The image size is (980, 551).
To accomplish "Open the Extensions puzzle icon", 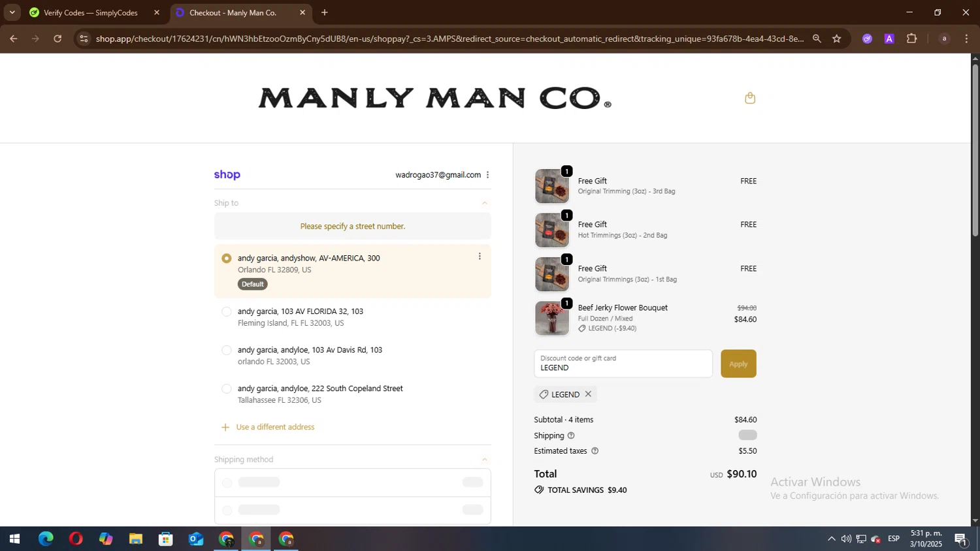I will [912, 39].
